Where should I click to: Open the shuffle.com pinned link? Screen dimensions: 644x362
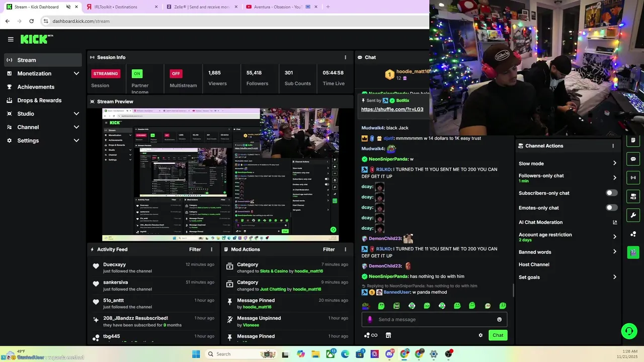[392, 109]
